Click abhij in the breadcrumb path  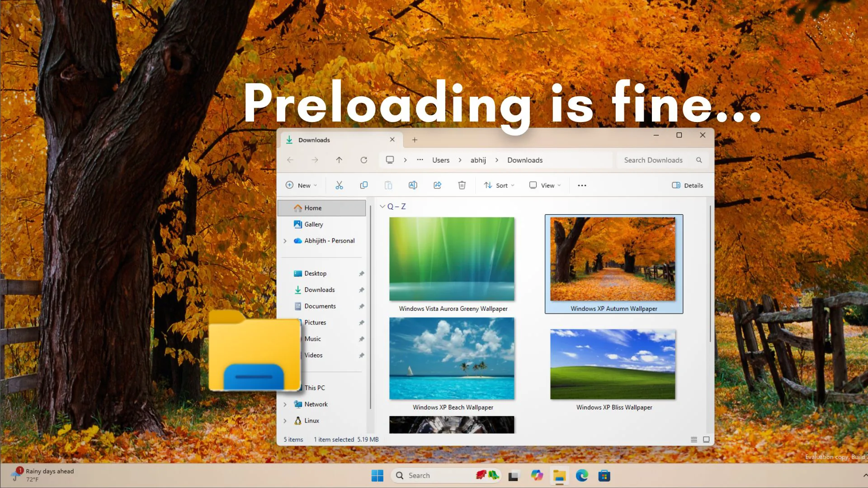pos(478,160)
